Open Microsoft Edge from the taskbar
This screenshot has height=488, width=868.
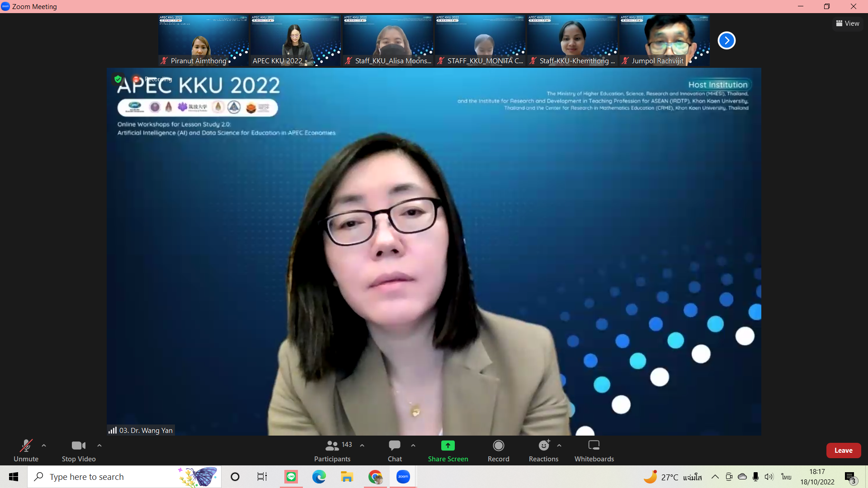(319, 477)
